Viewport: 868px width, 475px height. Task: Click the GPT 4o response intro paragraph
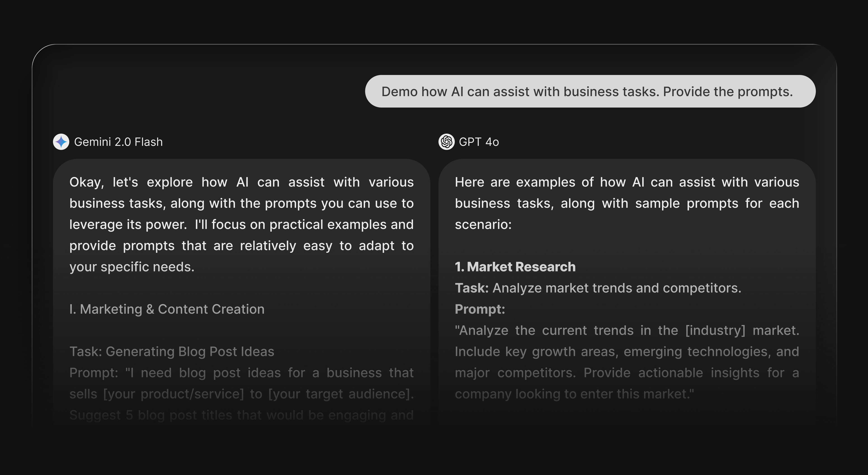(627, 203)
